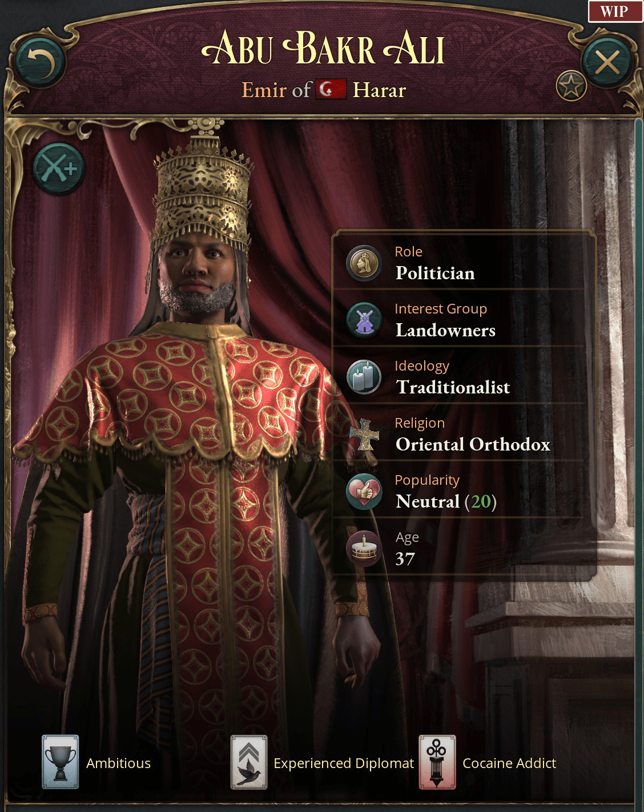Click the Oriental Orthodox religion text
The height and width of the screenshot is (812, 644).
pyautogui.click(x=473, y=444)
